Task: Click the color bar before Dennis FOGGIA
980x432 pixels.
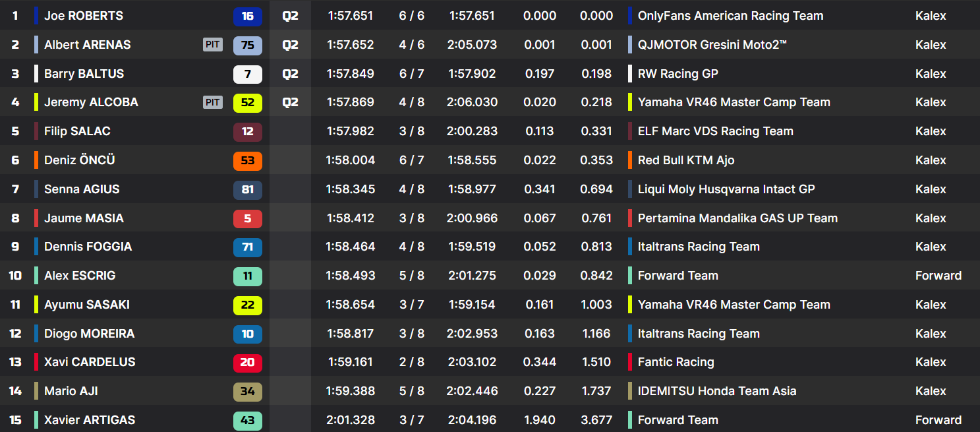Action: tap(36, 247)
